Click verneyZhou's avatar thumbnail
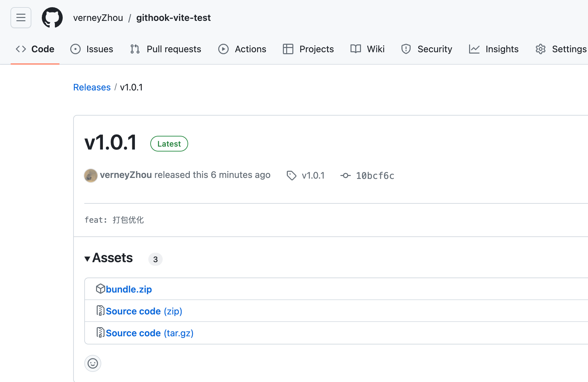 click(91, 176)
